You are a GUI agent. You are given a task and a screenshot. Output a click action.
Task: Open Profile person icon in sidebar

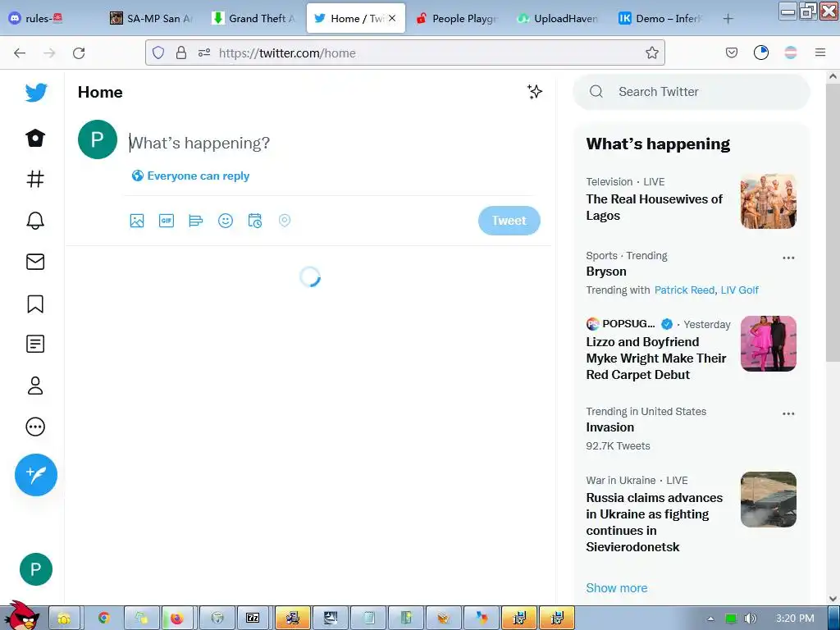coord(35,386)
